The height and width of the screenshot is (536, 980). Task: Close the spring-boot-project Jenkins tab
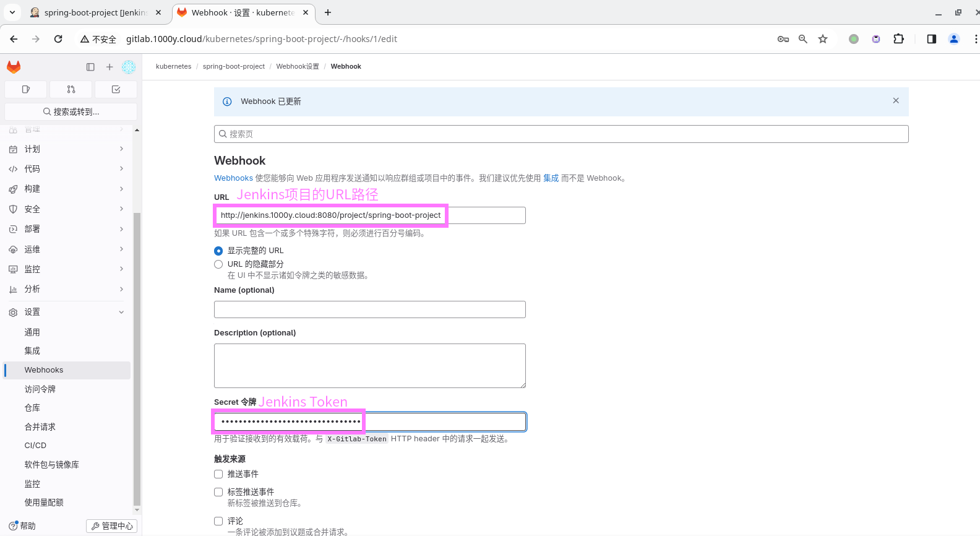pos(158,12)
